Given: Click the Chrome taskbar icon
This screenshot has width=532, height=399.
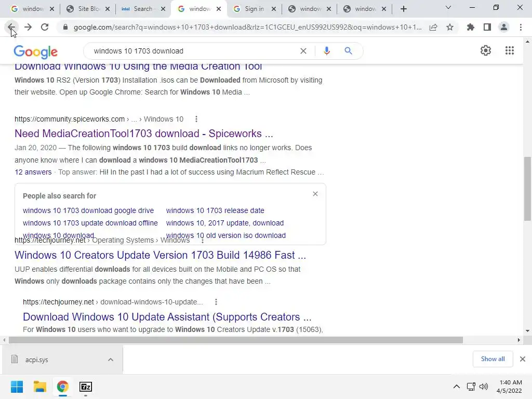Looking at the screenshot, I should click(62, 387).
